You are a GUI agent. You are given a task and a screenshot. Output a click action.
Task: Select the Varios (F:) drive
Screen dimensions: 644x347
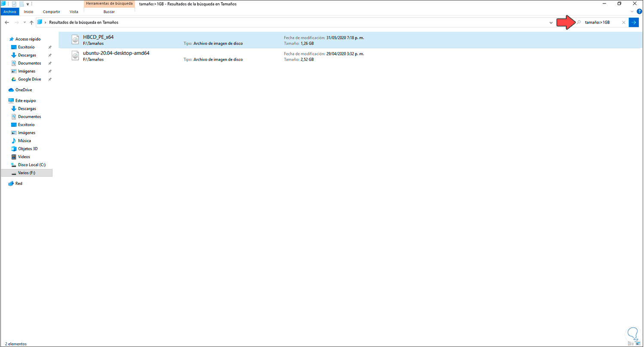27,173
